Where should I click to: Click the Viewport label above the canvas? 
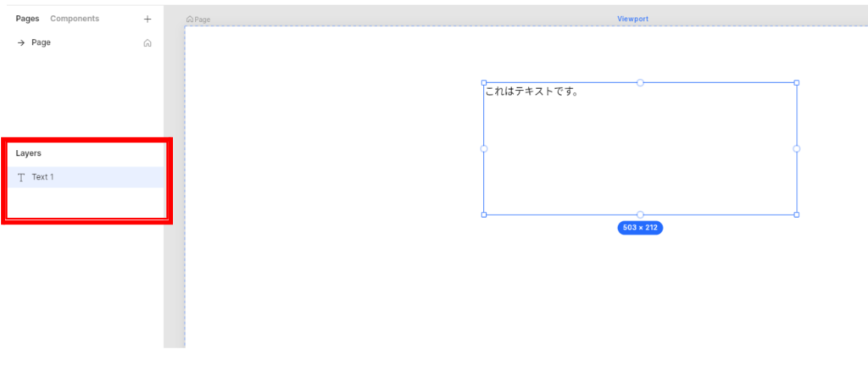coord(632,19)
